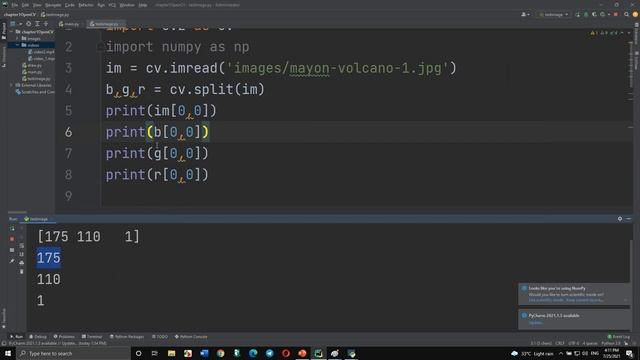Switch to the main.py editor tab

tap(69, 24)
